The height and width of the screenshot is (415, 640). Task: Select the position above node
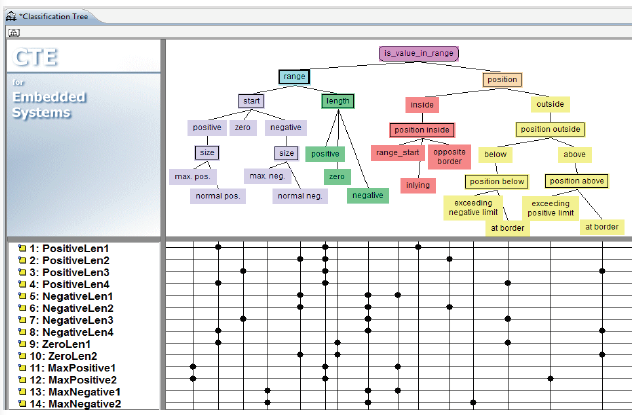click(577, 181)
